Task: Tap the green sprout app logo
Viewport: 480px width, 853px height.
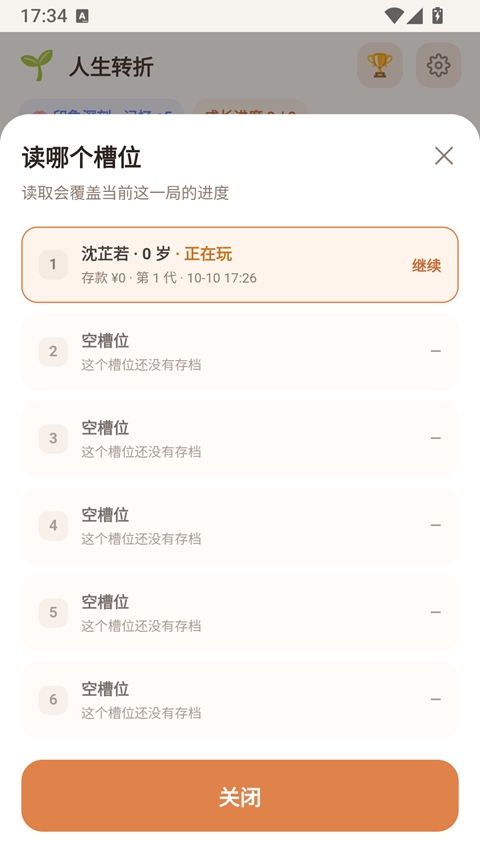Action: tap(37, 65)
